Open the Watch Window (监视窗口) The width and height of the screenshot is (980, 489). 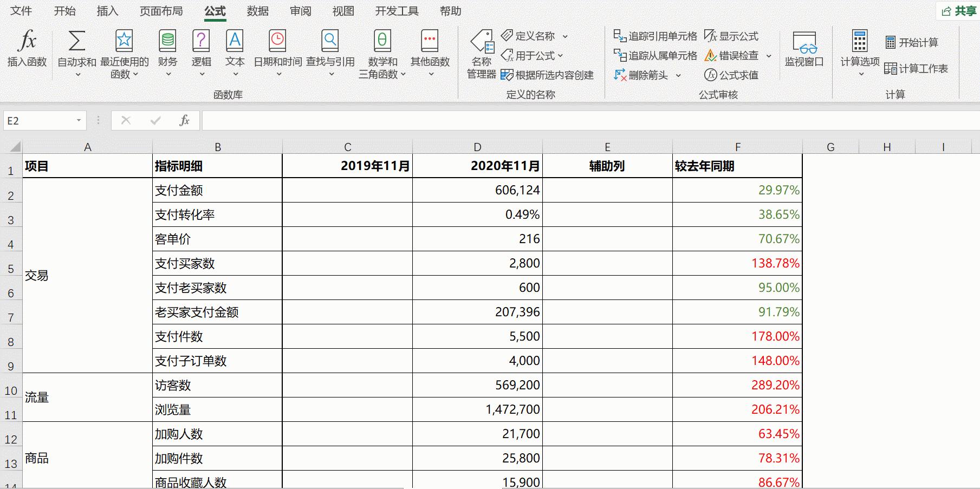point(804,51)
